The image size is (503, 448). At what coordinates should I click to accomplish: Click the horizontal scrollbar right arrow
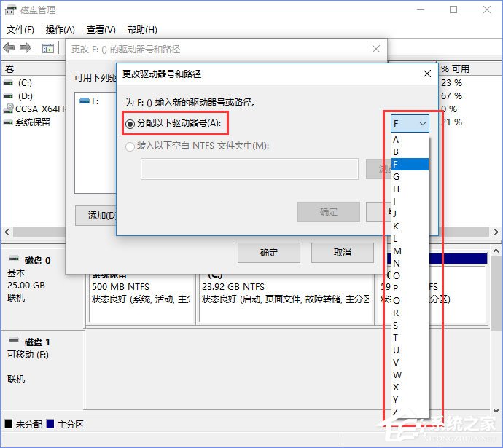tap(496, 232)
